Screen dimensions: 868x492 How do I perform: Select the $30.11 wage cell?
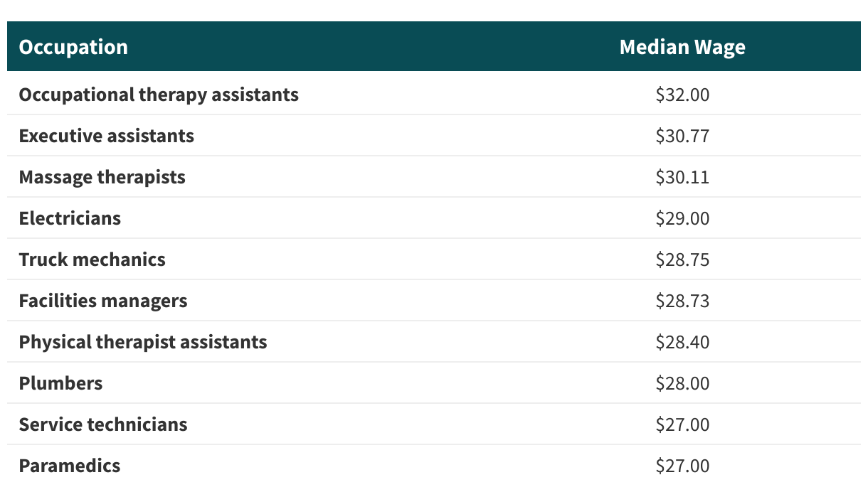coord(682,177)
